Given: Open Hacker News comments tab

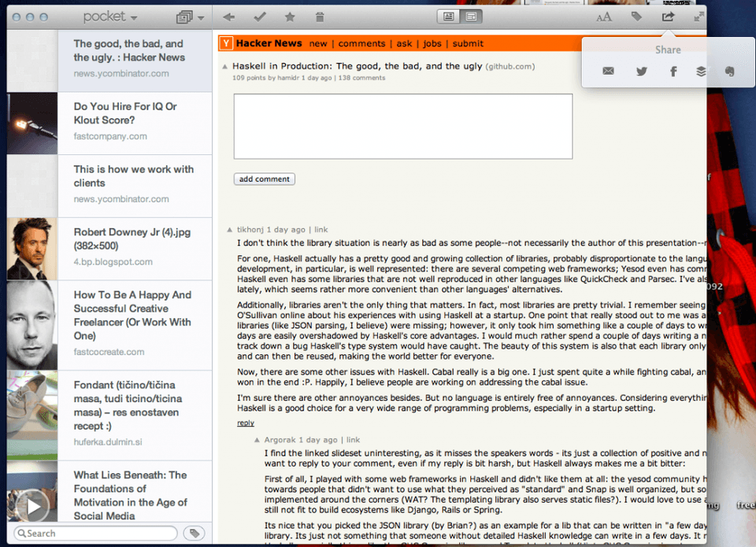Looking at the screenshot, I should pyautogui.click(x=361, y=43).
